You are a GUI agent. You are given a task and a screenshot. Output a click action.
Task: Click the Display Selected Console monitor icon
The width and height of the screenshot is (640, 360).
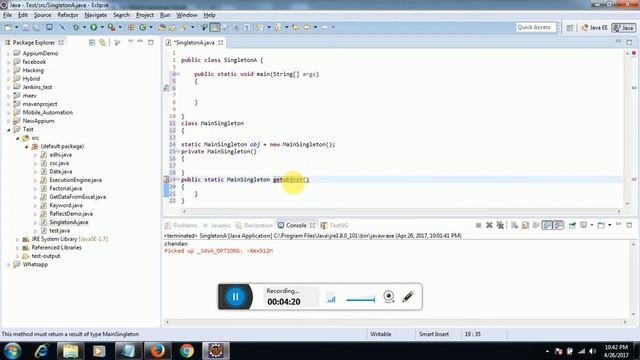click(584, 225)
